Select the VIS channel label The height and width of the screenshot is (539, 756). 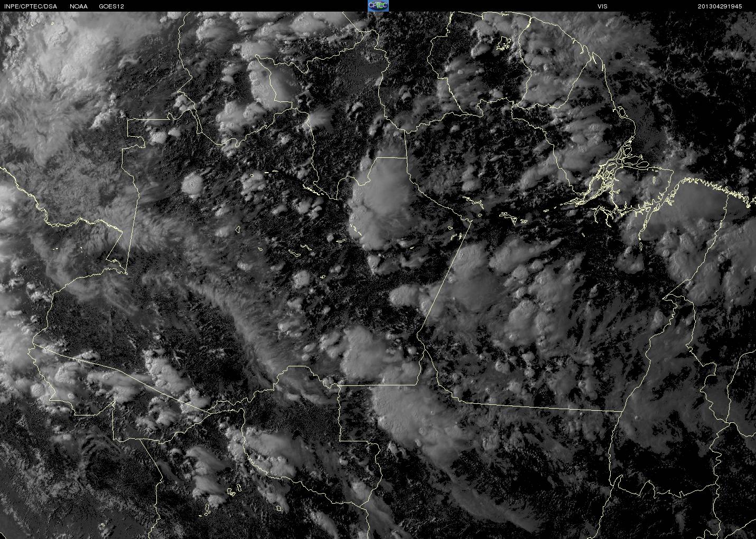click(602, 6)
